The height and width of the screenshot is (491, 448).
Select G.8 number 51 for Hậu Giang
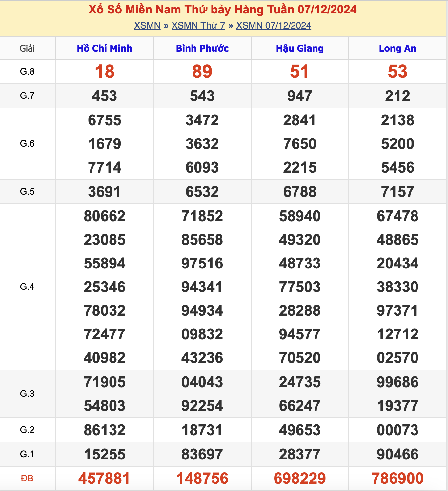pyautogui.click(x=300, y=72)
